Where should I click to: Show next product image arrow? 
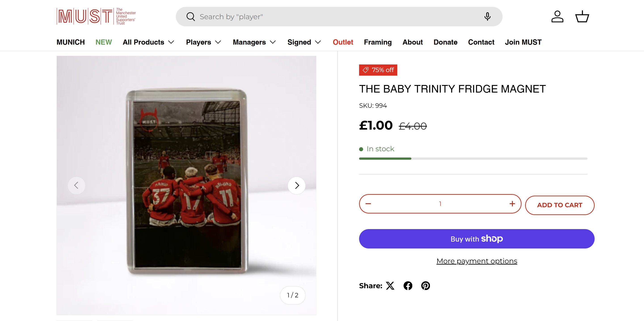click(297, 185)
